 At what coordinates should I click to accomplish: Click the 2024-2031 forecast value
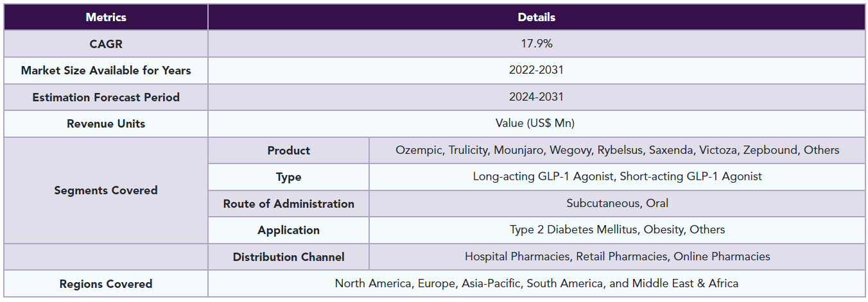(x=537, y=97)
